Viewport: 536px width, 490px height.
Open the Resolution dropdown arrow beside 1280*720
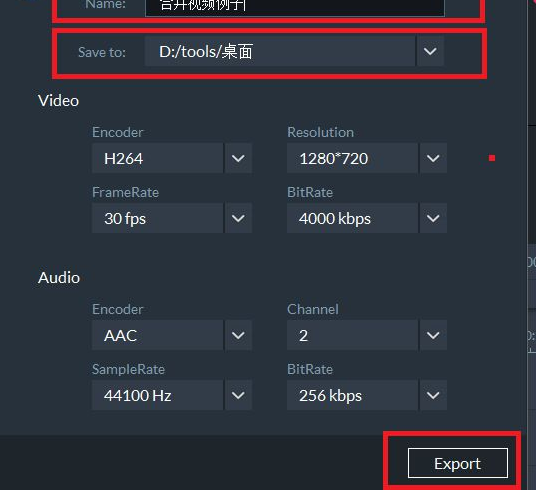tap(433, 158)
